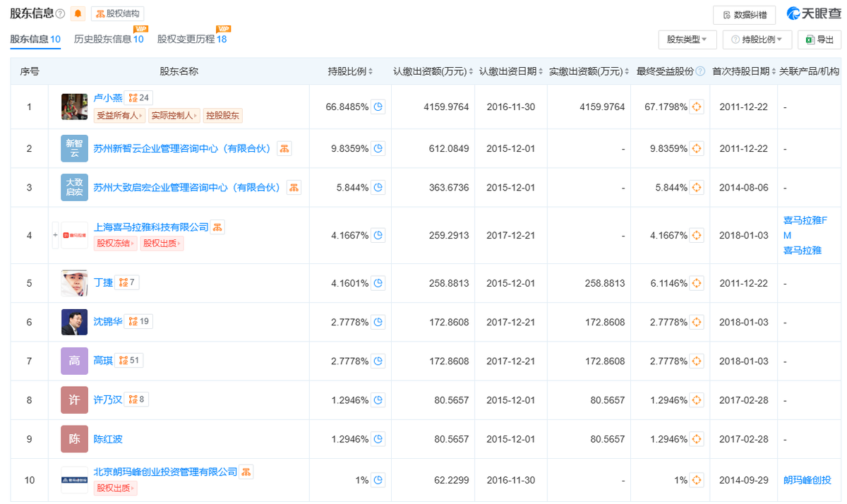Click target icon next to 67.1798% beneficial share
Viewport: 847px width, 504px height.
[x=697, y=107]
